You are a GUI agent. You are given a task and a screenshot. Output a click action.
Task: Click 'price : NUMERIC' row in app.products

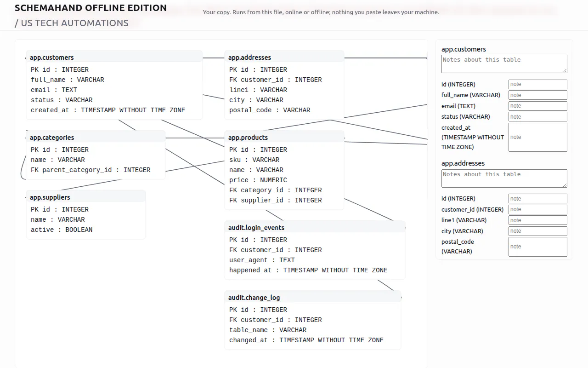tap(258, 180)
